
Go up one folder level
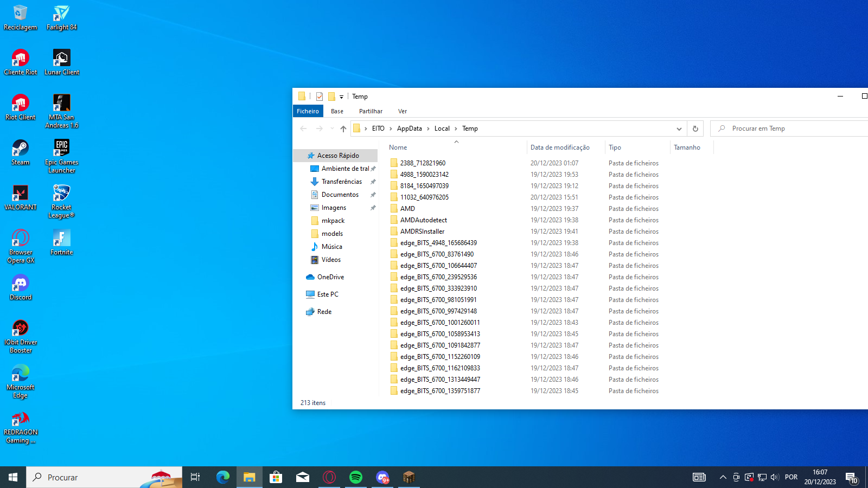point(343,129)
